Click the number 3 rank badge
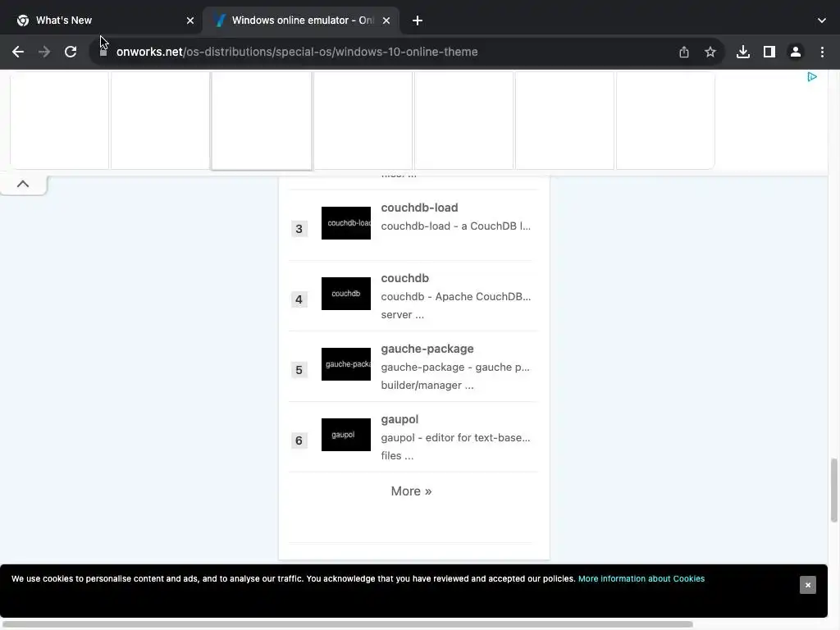Screen dimensions: 840x630 299,229
